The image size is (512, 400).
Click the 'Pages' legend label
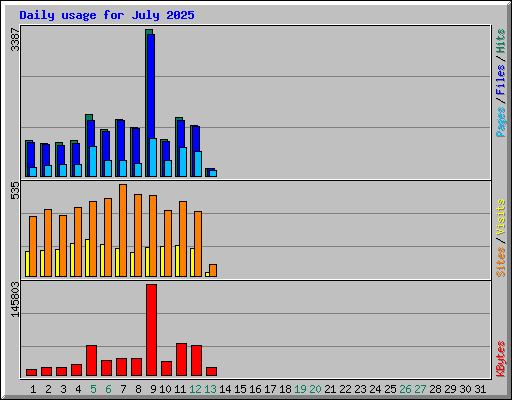pyautogui.click(x=500, y=122)
